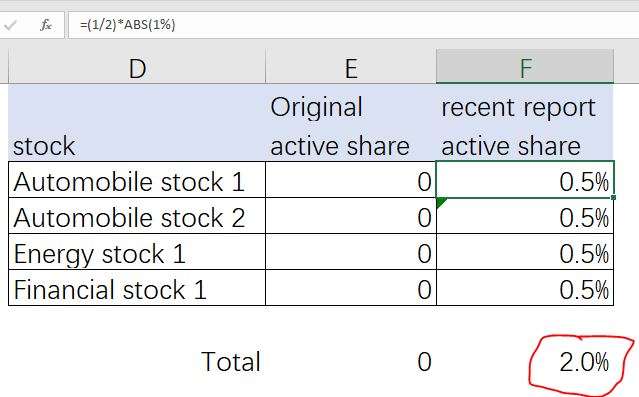Click the Original active share header cell
639x397 pixels.
(x=351, y=123)
